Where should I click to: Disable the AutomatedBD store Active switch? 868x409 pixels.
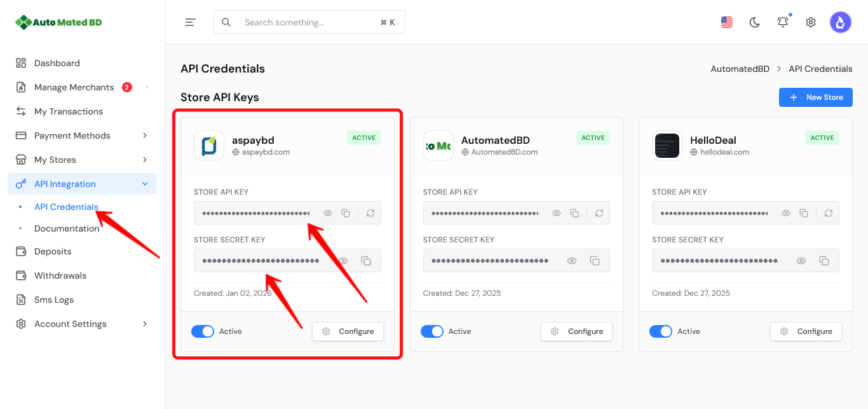(x=432, y=331)
